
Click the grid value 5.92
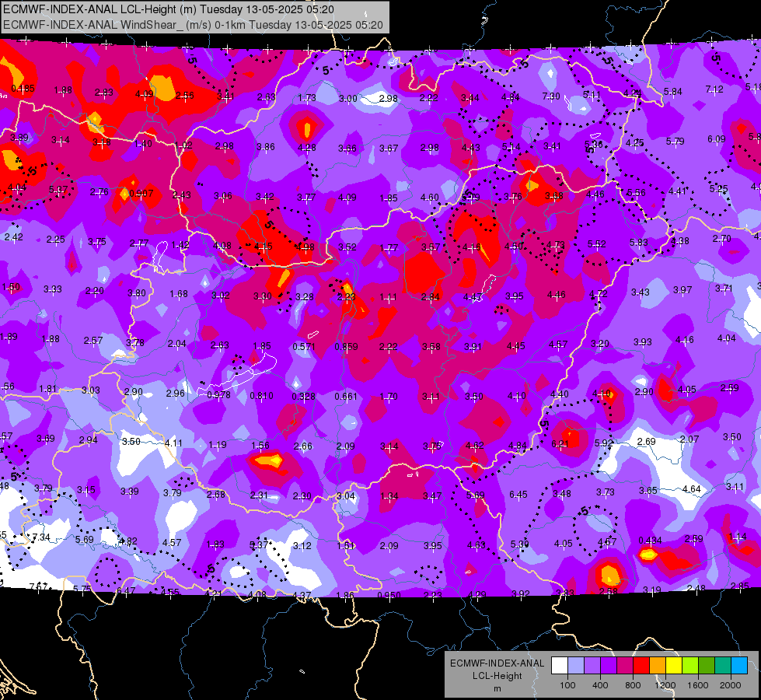pos(604,443)
